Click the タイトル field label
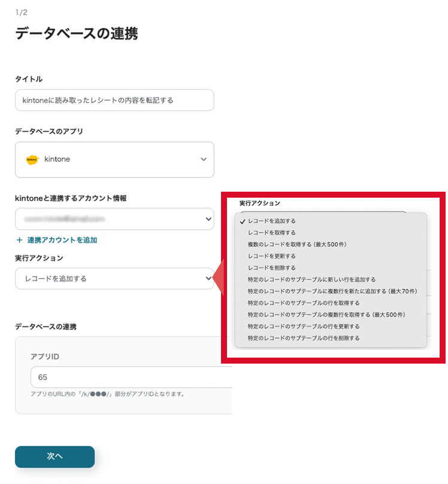Image resolution: width=448 pixels, height=484 pixels. click(x=29, y=79)
